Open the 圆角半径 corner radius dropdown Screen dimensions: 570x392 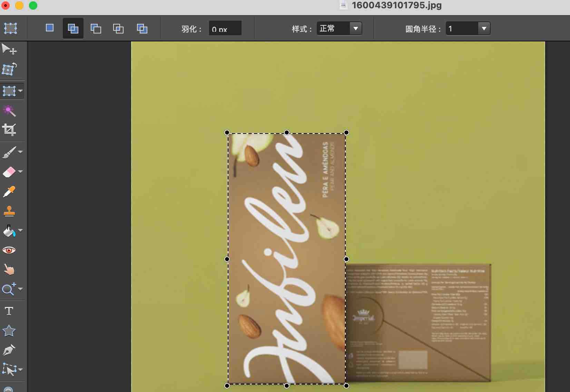click(468, 29)
